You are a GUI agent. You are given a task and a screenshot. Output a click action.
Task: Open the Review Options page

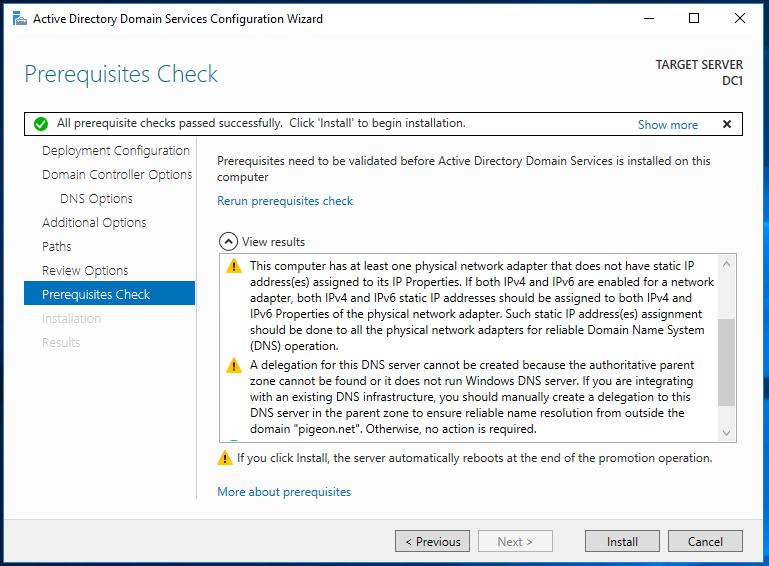pos(85,271)
